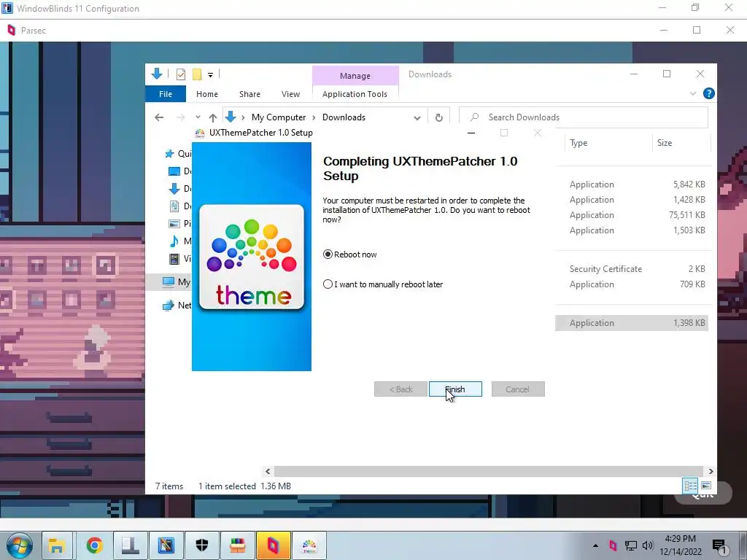Viewport: 747px width, 560px height.
Task: Expand the ribbon with the chevron
Action: 693,94
